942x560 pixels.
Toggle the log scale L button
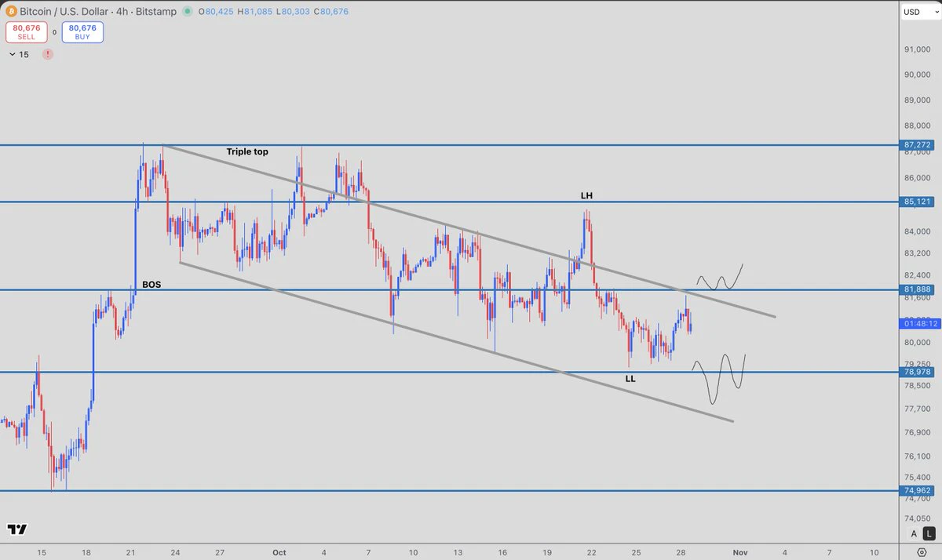point(929,533)
